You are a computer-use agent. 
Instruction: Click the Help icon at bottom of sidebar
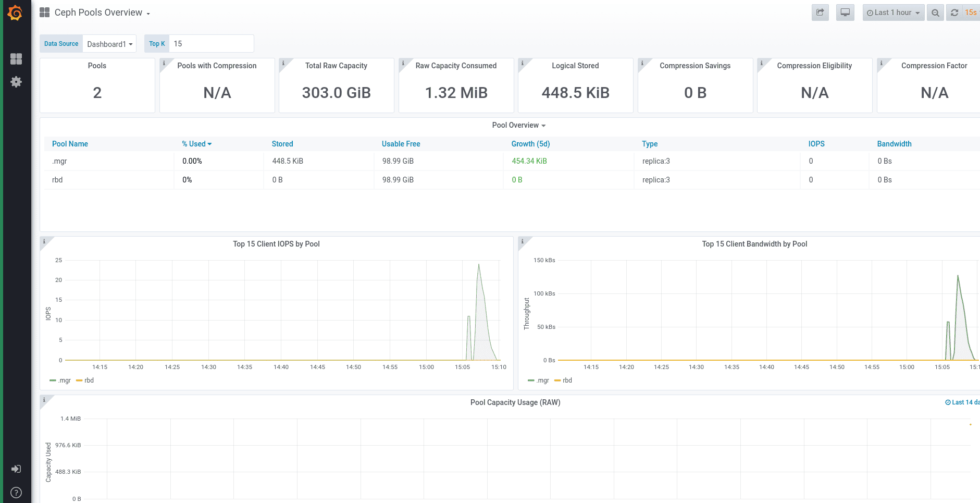tap(16, 492)
